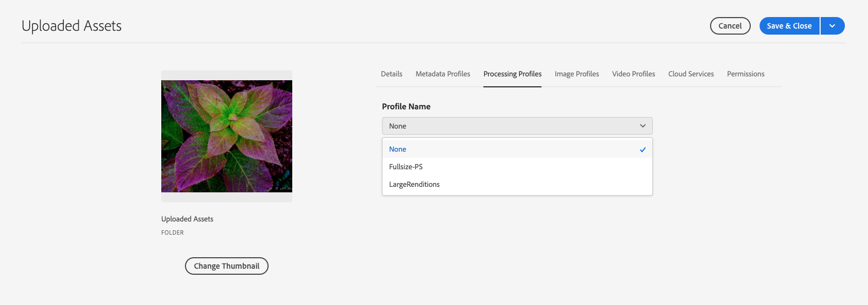
Task: Select the Processing Profiles tab
Action: tap(512, 74)
